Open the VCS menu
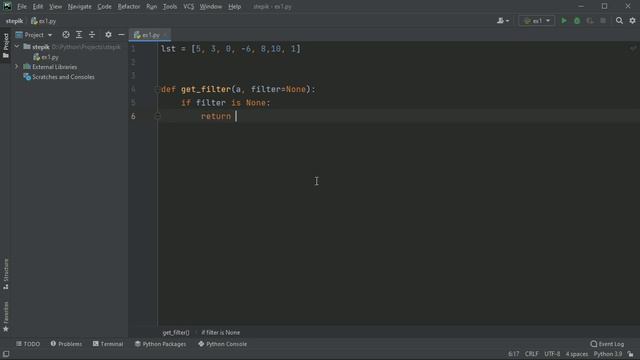The height and width of the screenshot is (360, 640). (x=188, y=7)
